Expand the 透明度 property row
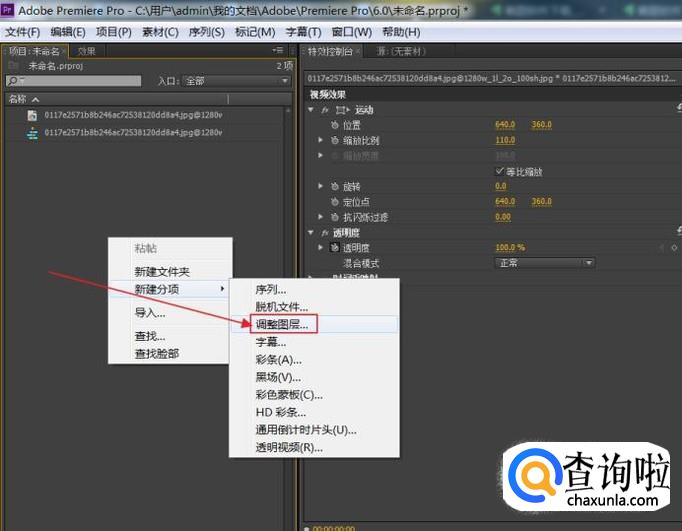Screen dimensions: 682x531 click(321, 247)
